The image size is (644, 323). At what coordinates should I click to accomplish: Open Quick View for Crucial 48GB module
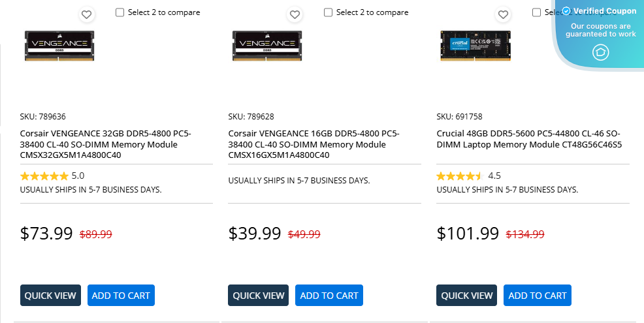pyautogui.click(x=467, y=296)
